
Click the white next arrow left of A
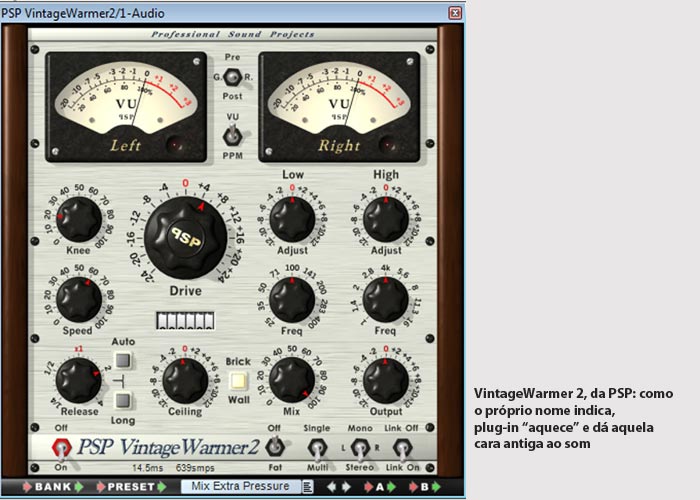point(346,487)
